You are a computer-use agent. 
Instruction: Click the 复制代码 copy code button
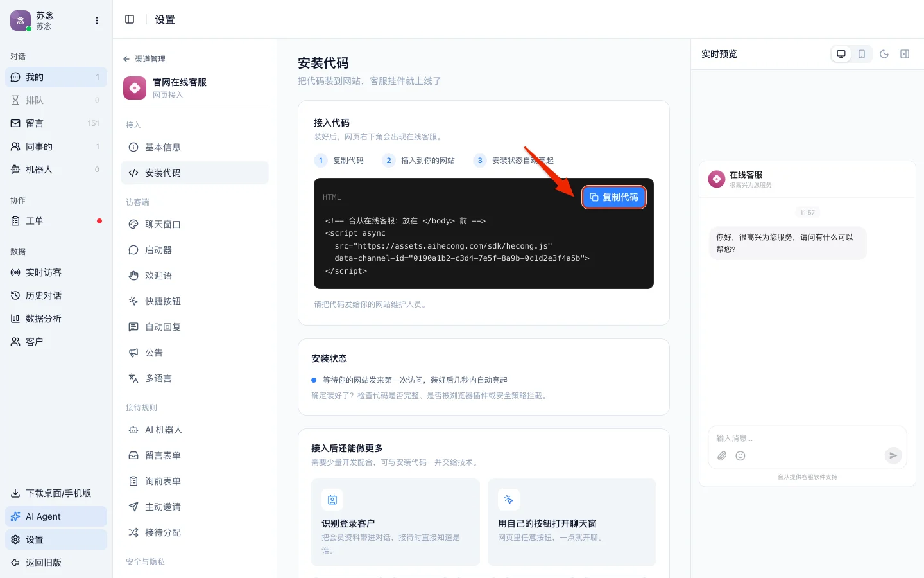click(613, 197)
